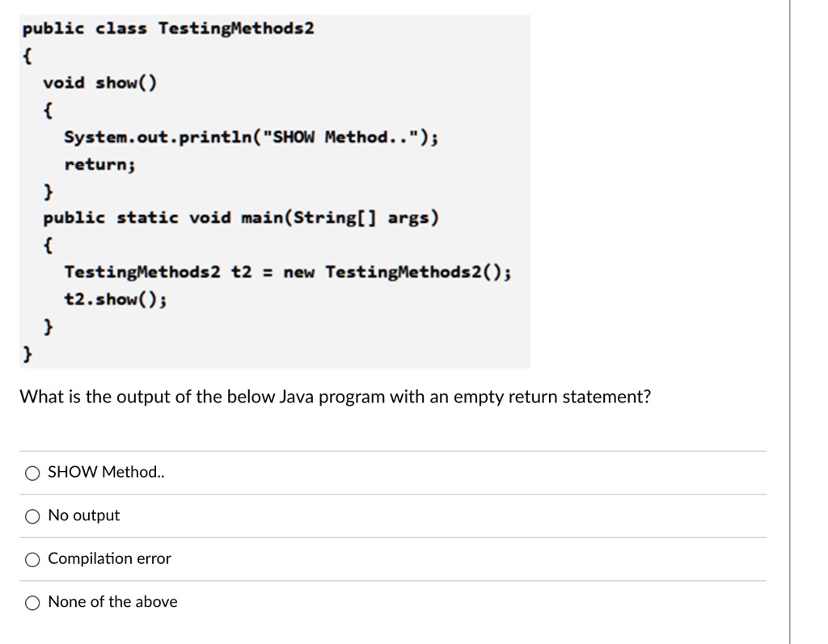Click the closing brace of the class
The image size is (828, 644).
click(27, 353)
